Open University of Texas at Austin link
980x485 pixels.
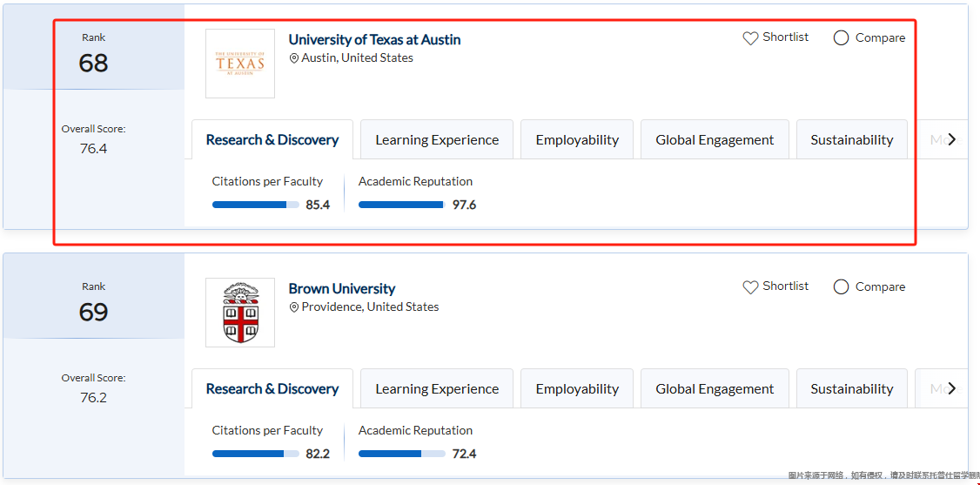pos(374,39)
